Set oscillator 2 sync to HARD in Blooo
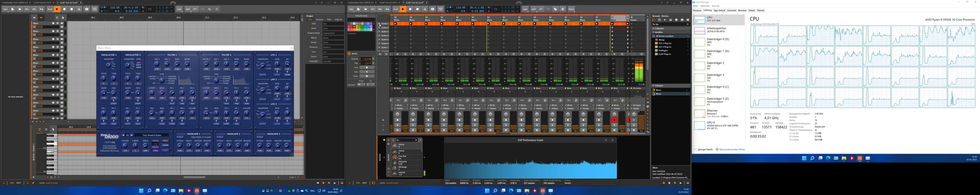The height and width of the screenshot is (195, 980). click(x=138, y=67)
